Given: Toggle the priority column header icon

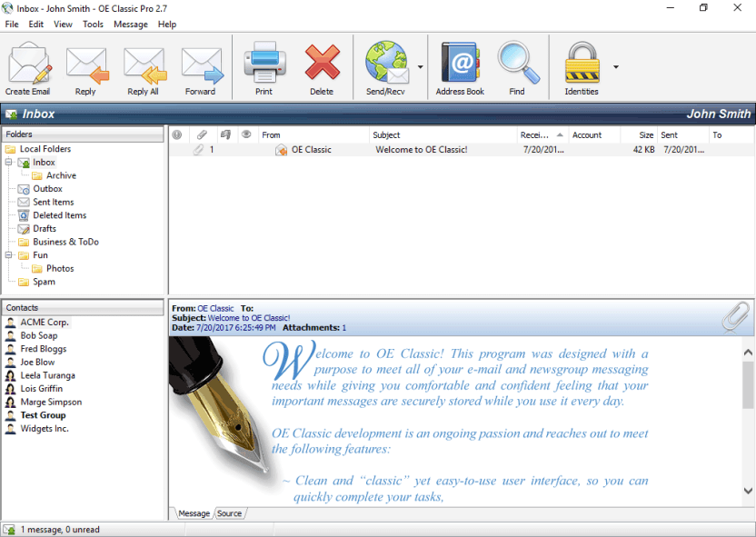Looking at the screenshot, I should 177,135.
